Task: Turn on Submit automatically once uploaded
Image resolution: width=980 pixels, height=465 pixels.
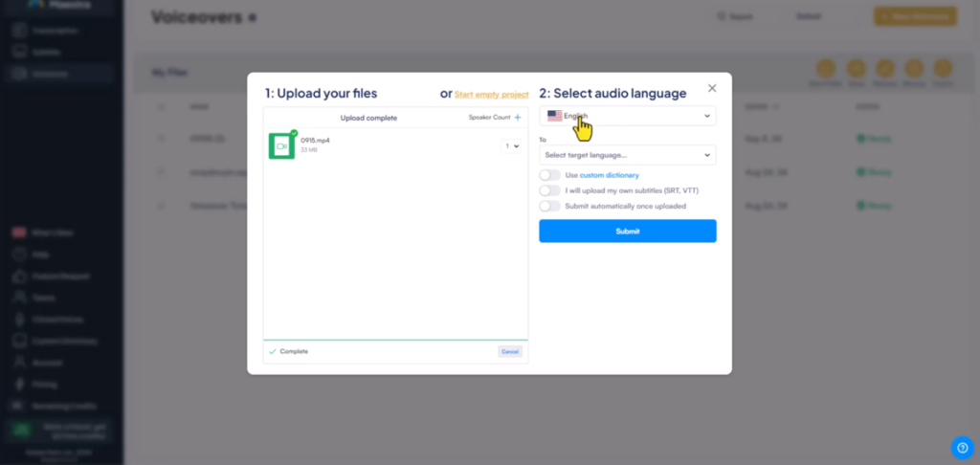Action: 550,206
